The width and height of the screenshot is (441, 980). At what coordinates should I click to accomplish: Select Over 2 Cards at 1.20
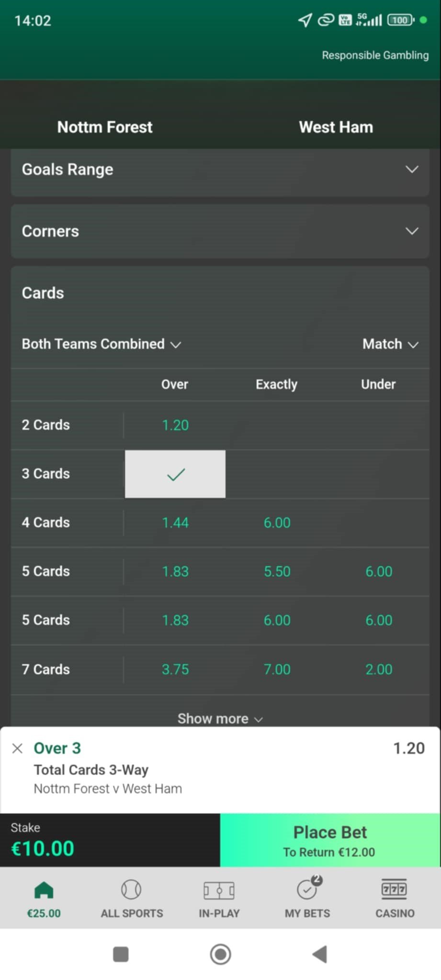click(x=175, y=425)
